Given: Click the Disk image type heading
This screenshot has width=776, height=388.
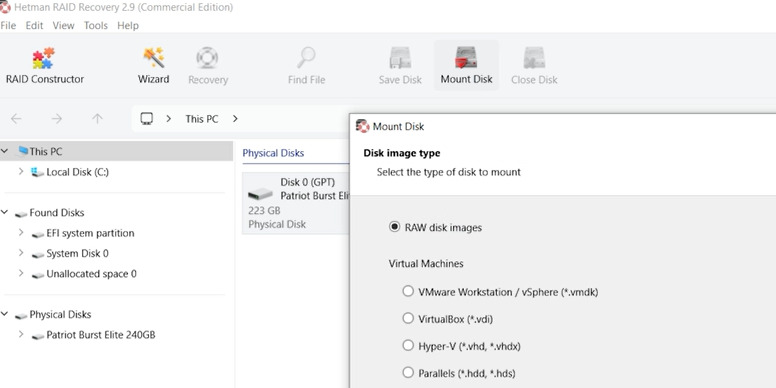Looking at the screenshot, I should click(402, 153).
